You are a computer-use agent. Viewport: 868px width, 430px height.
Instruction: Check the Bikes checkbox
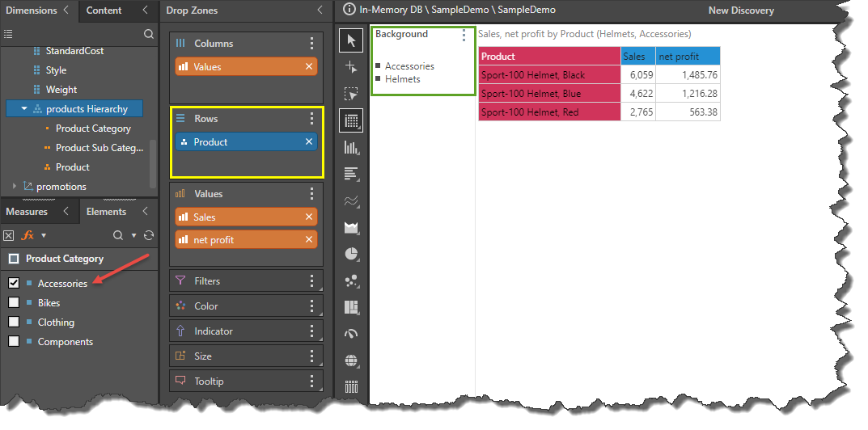(14, 303)
